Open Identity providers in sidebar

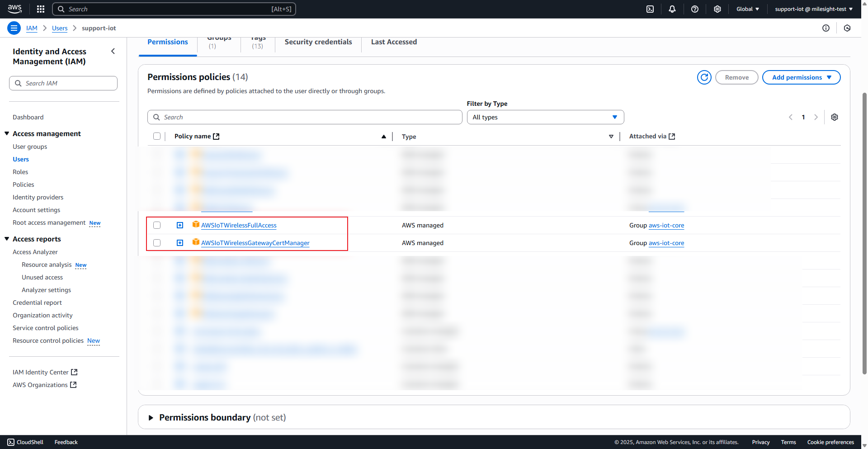click(x=38, y=197)
